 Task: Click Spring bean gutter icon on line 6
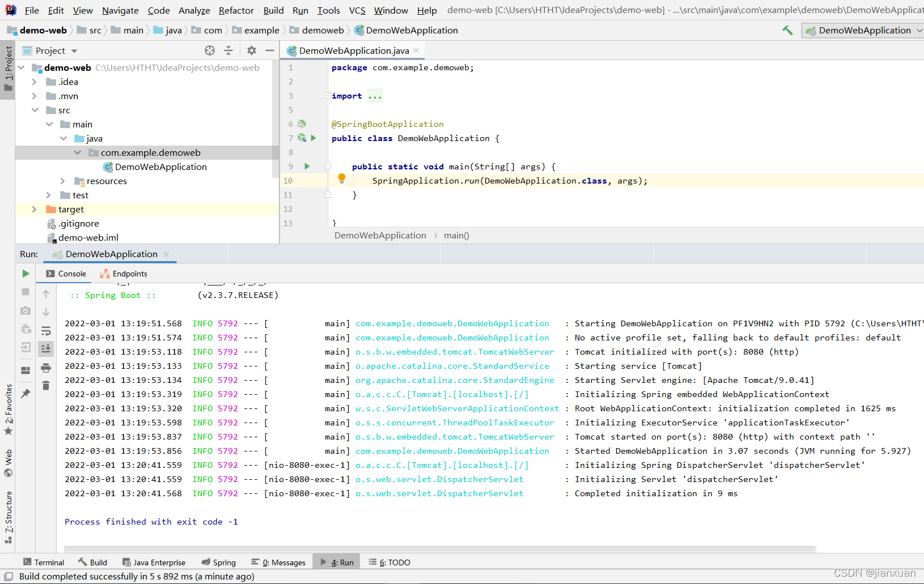(302, 124)
